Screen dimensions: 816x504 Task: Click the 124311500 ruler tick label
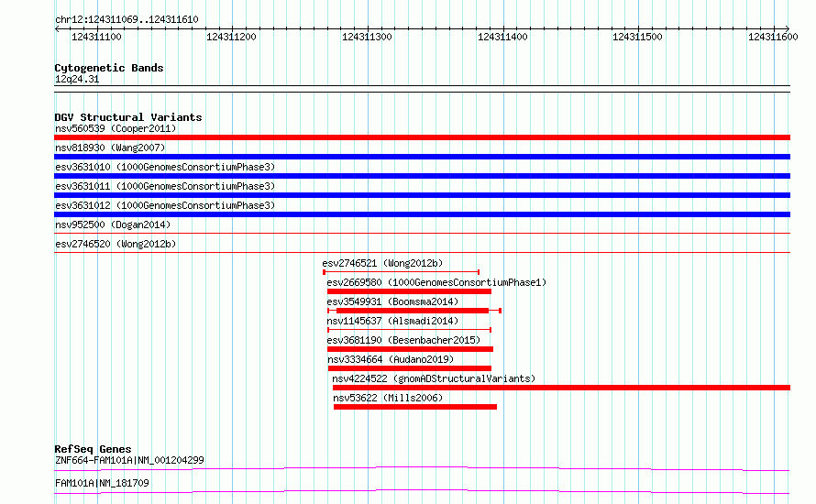pos(637,37)
